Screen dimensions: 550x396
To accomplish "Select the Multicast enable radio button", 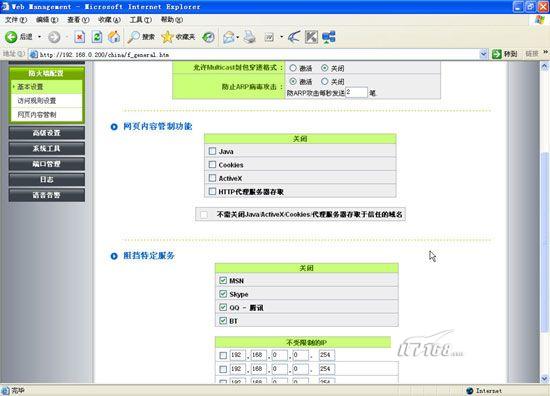I will [293, 68].
